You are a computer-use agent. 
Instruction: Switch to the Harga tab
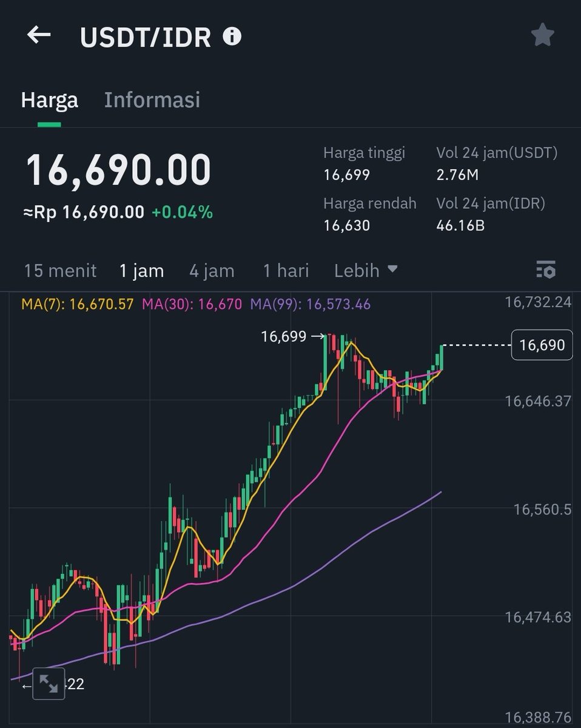(x=50, y=99)
